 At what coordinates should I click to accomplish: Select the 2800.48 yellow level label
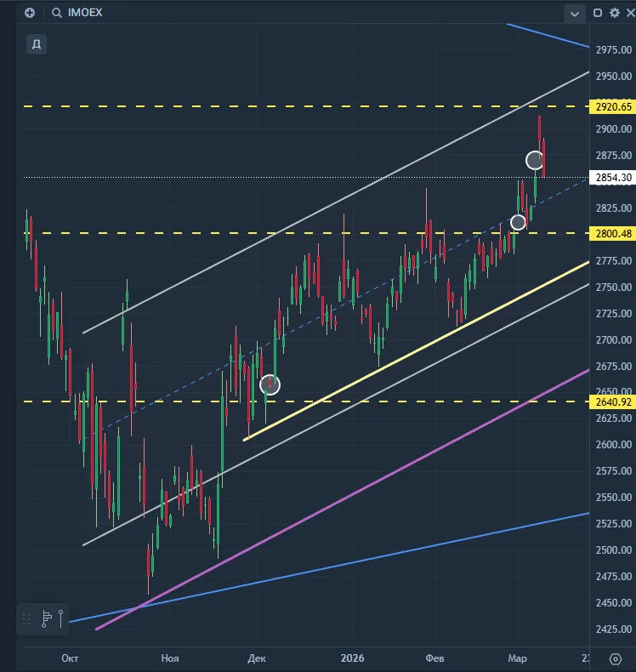point(613,234)
